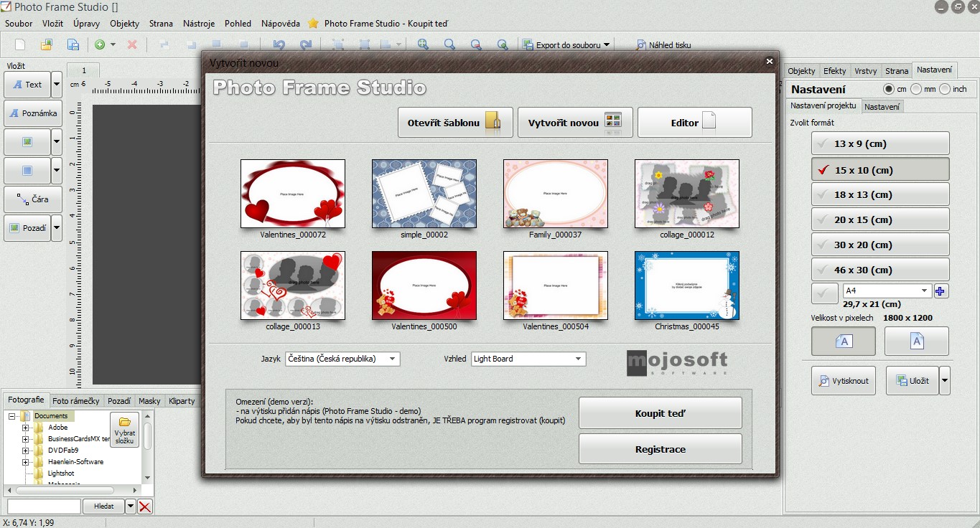Open the Nápověda menu
Image resolution: width=980 pixels, height=528 pixels.
(x=281, y=24)
